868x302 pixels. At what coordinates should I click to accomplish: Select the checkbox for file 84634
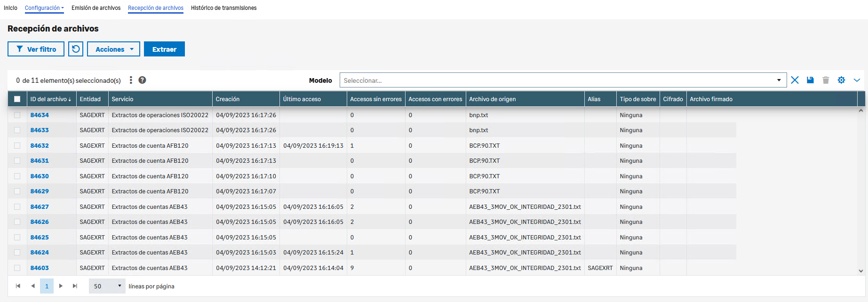17,115
